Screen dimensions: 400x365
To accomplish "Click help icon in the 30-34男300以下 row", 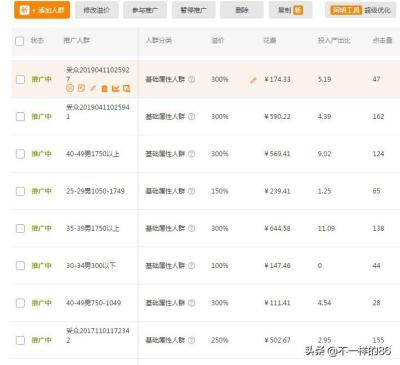I will click(x=192, y=266).
